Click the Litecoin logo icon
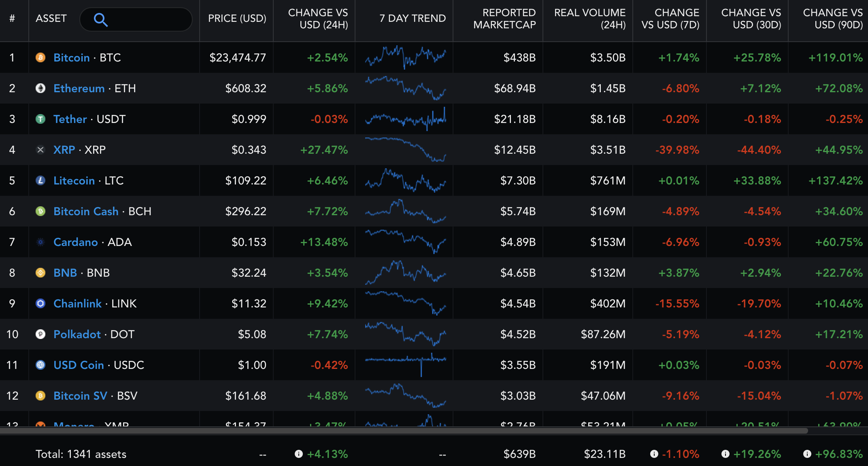The width and height of the screenshot is (868, 466). 40,180
